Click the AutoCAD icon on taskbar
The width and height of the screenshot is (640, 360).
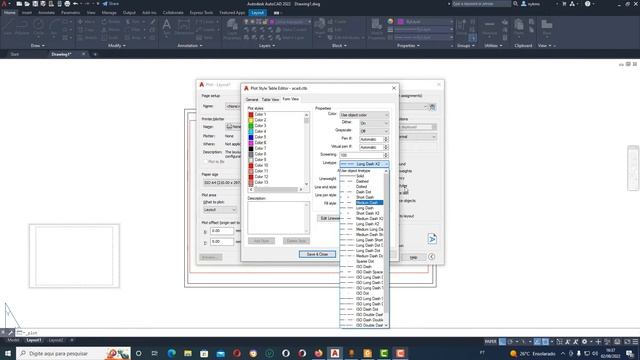pyautogui.click(x=335, y=353)
